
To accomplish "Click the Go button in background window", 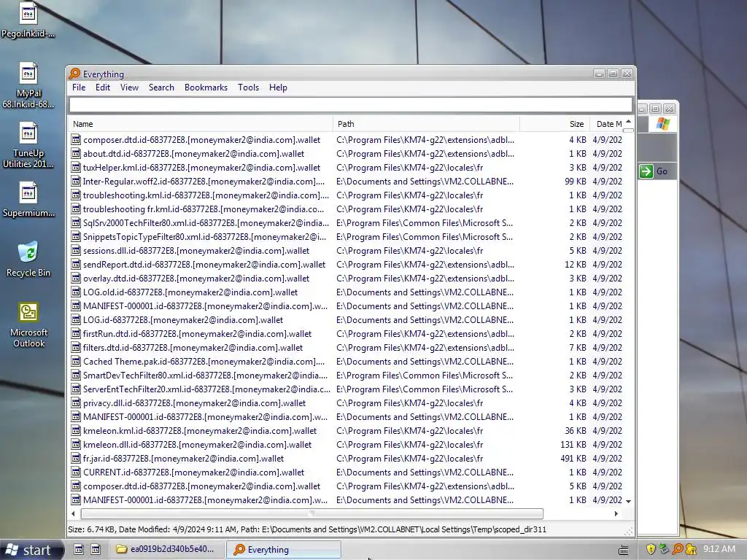I will 656,171.
